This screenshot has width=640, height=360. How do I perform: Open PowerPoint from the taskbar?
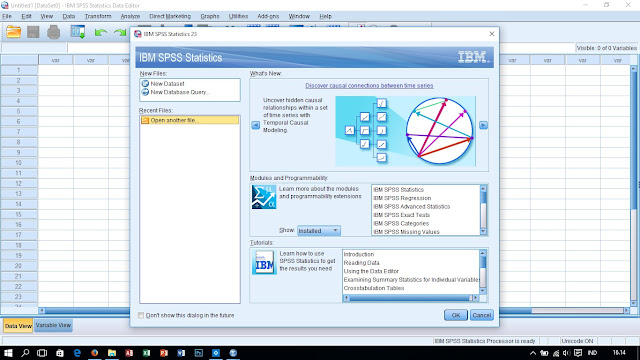(164, 353)
